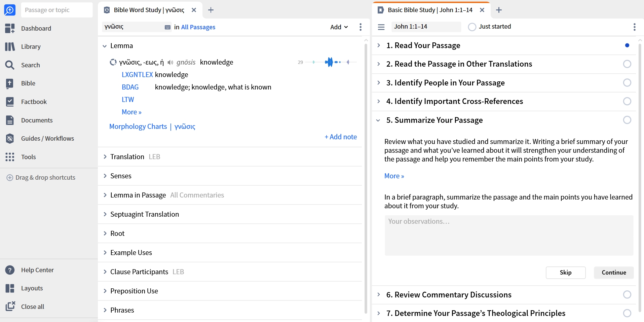The height and width of the screenshot is (322, 644).
Task: Add shortcut via Drag & drop shortcuts plus
Action: 10,178
